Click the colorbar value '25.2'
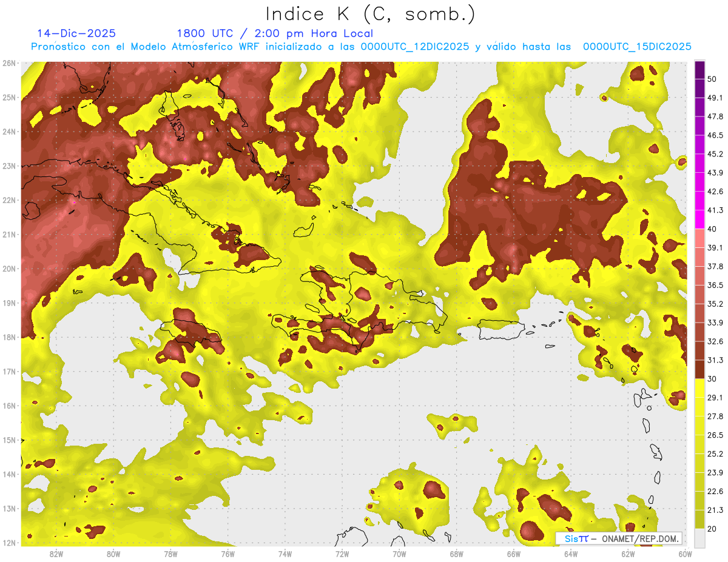Screen dimensions: 728x562 [x=715, y=454]
